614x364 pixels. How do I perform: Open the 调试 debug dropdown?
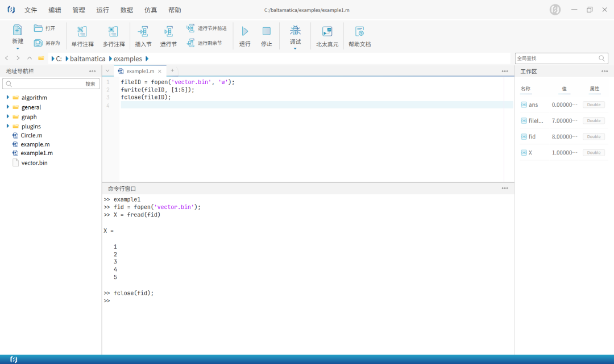coord(295,48)
